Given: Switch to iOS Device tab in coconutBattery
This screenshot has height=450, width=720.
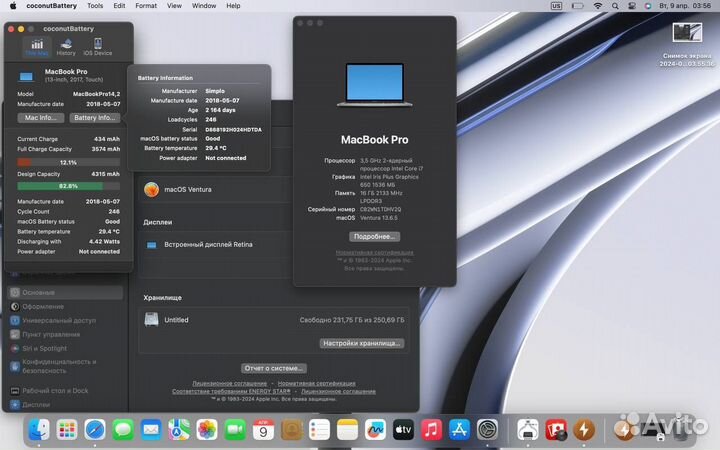Looking at the screenshot, I should click(x=98, y=47).
